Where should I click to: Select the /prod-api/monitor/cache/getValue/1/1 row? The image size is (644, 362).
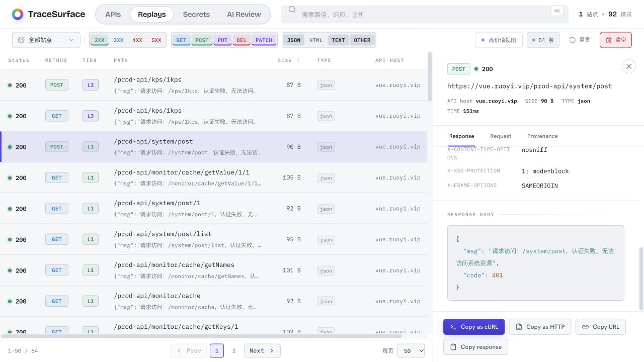(214, 177)
